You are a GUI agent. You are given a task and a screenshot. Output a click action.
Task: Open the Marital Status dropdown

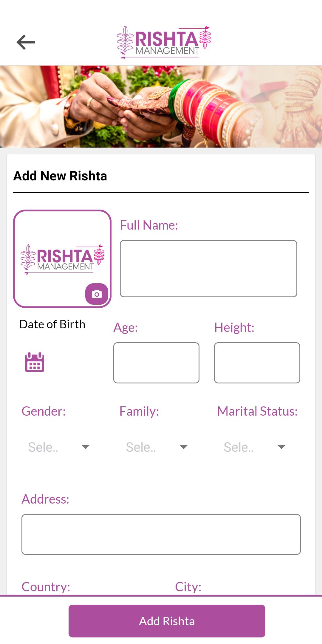click(255, 447)
